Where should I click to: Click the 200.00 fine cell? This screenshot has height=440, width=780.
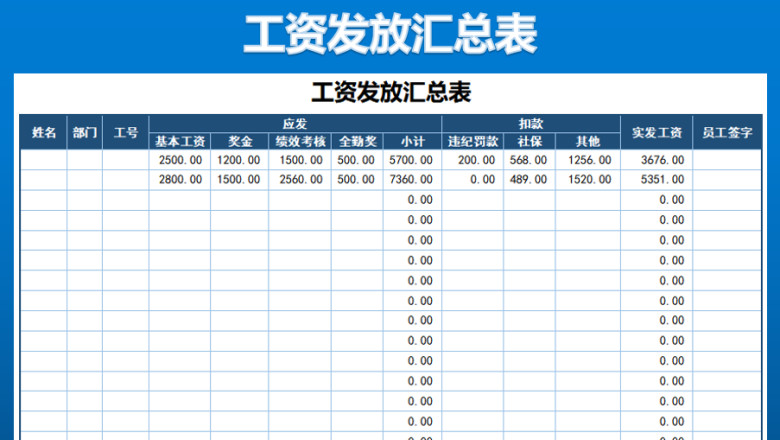tap(473, 160)
